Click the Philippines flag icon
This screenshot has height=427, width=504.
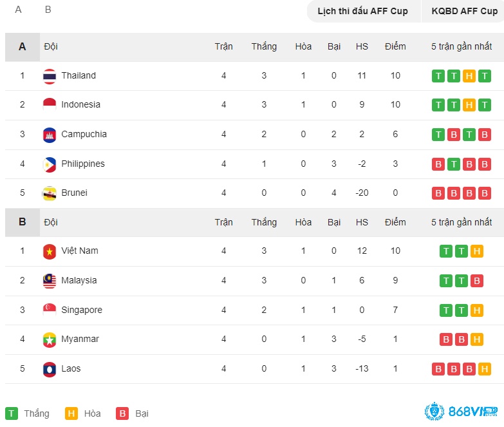(x=50, y=164)
